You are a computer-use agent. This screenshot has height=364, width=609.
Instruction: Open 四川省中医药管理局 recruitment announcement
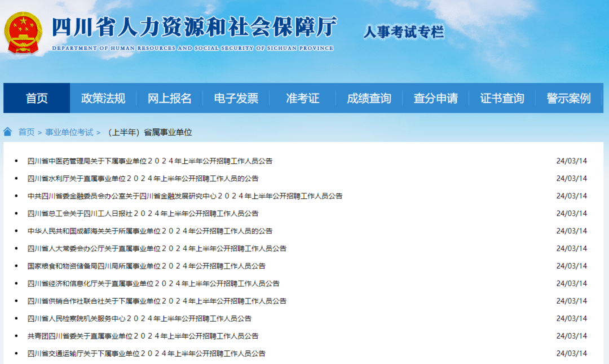(150, 161)
